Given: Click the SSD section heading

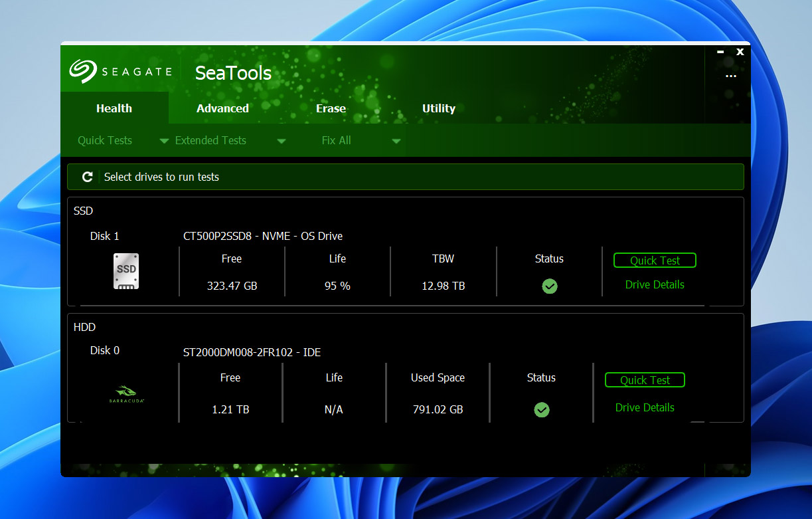Looking at the screenshot, I should click(x=84, y=211).
